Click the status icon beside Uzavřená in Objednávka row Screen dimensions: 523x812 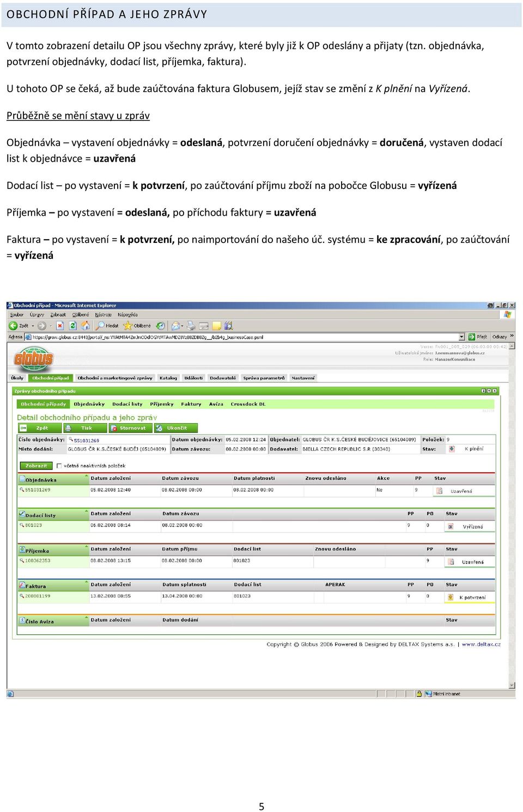point(439,491)
